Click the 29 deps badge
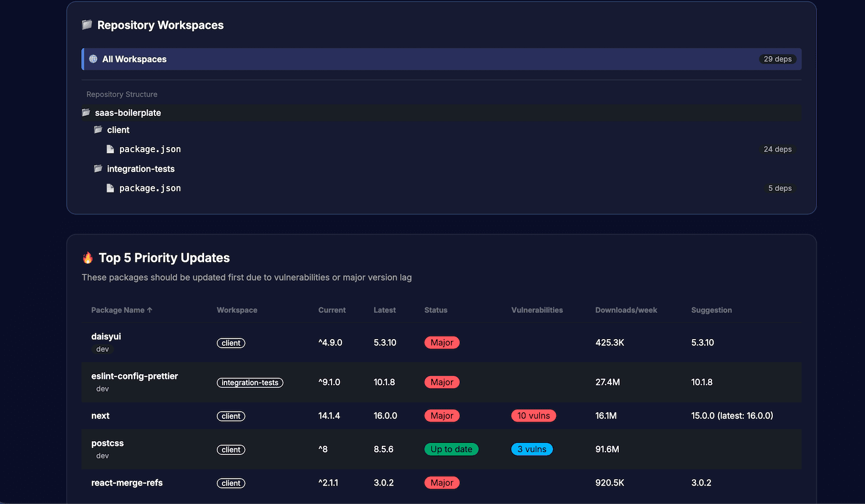The image size is (865, 504). tap(778, 59)
